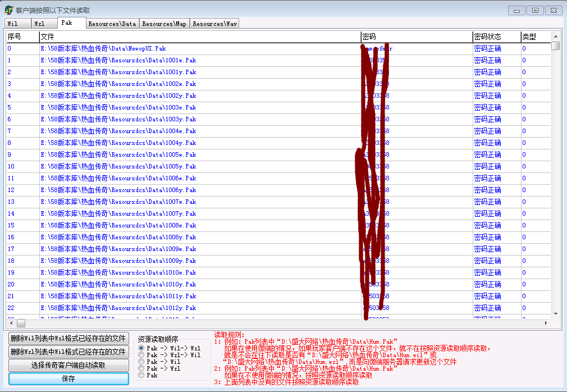The height and width of the screenshot is (392, 567).
Task: Select file row 1001y.Pak
Action: point(278,72)
